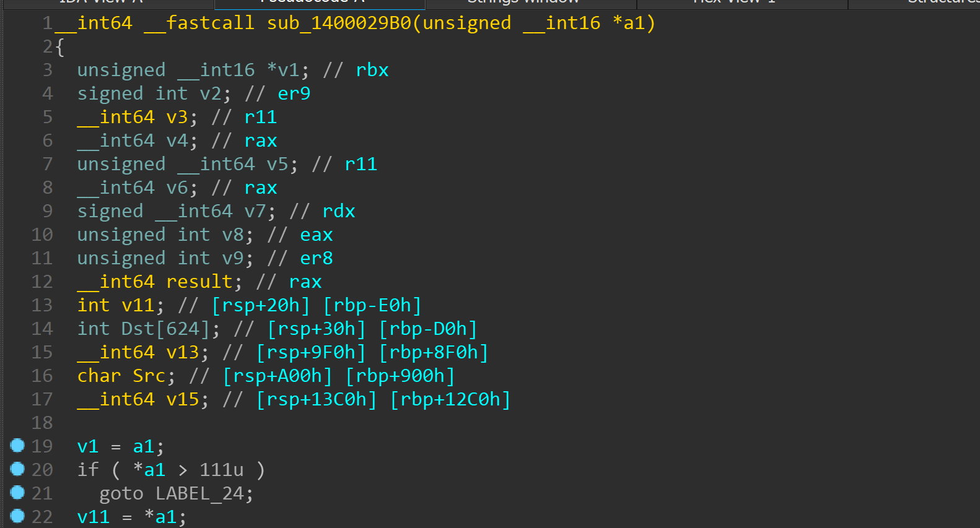This screenshot has width=980, height=528.
Task: Click breakpoint dot on line 19
Action: point(17,445)
